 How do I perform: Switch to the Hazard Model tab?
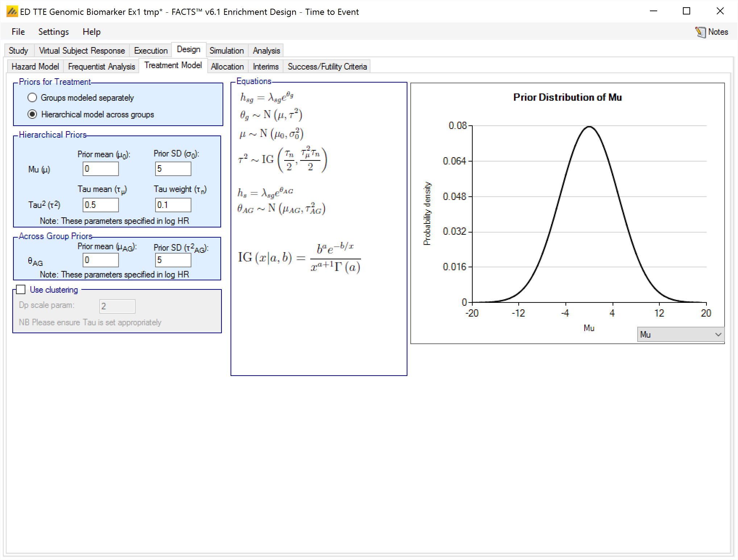[x=35, y=67]
